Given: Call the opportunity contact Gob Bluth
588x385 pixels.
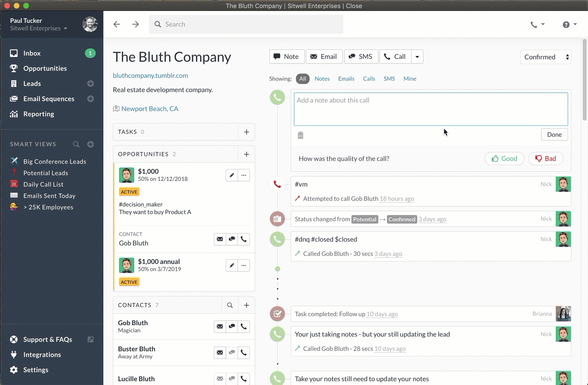Looking at the screenshot, I should pyautogui.click(x=244, y=239).
